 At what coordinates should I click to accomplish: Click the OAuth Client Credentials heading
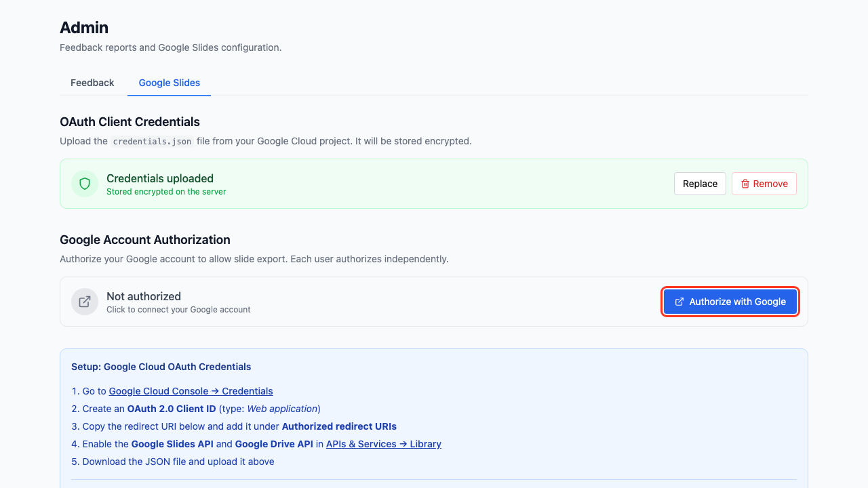tap(130, 122)
